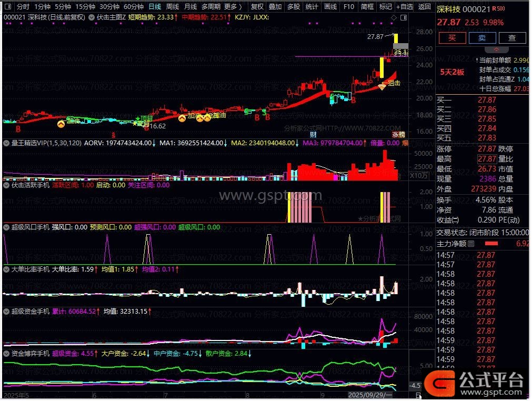Screen dimensions: 532x401
Task: Toggle the 标记 marker option
Action: pyautogui.click(x=386, y=7)
